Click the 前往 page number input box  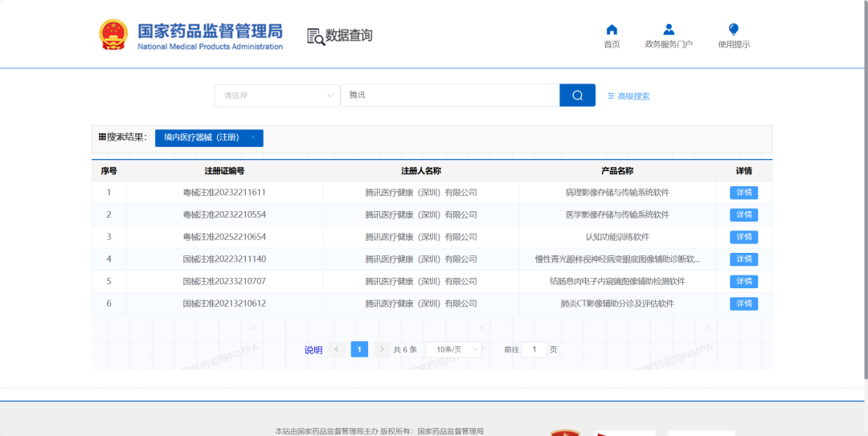(534, 350)
